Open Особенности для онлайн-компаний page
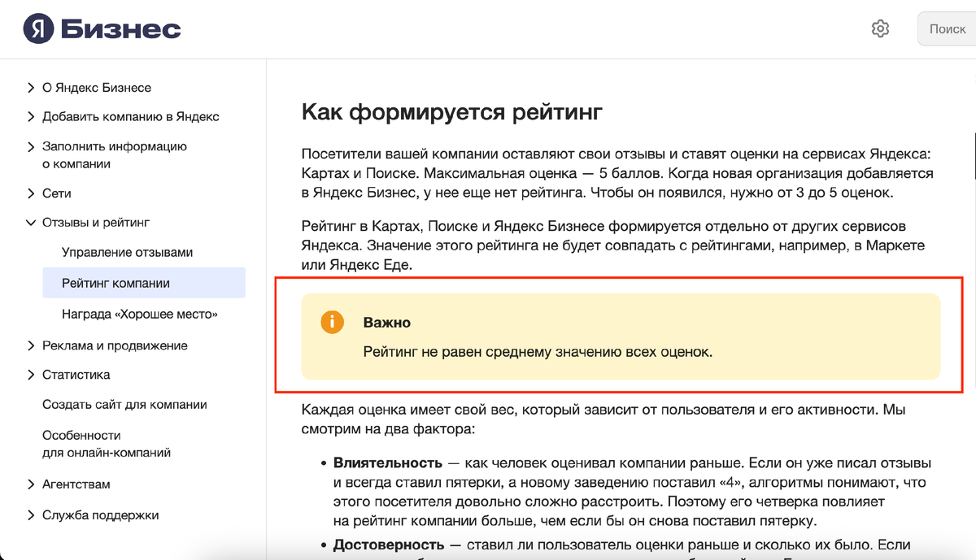Image resolution: width=976 pixels, height=560 pixels. coord(107,444)
